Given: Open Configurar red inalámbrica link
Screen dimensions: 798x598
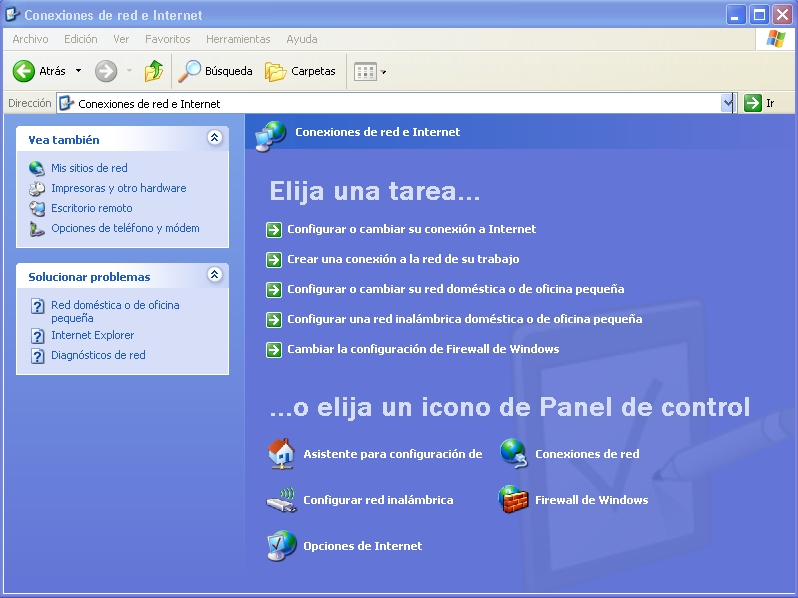Looking at the screenshot, I should pyautogui.click(x=378, y=500).
